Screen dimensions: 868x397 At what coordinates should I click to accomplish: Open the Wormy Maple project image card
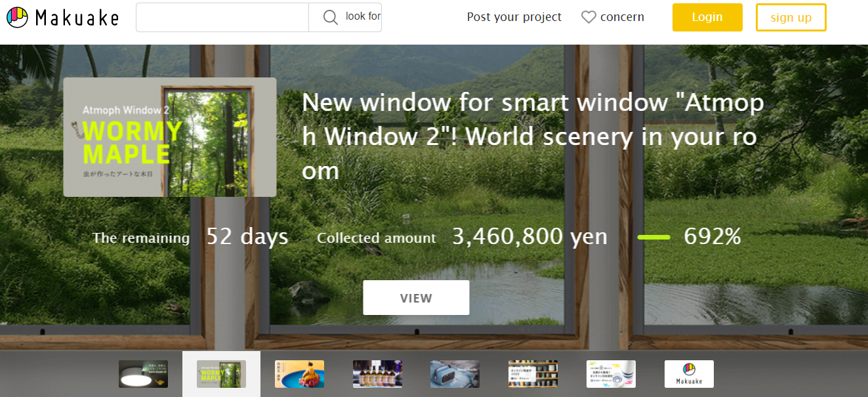pos(170,137)
